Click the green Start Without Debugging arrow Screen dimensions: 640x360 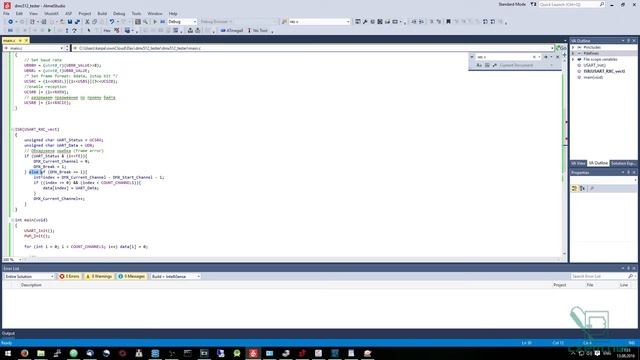49,31
